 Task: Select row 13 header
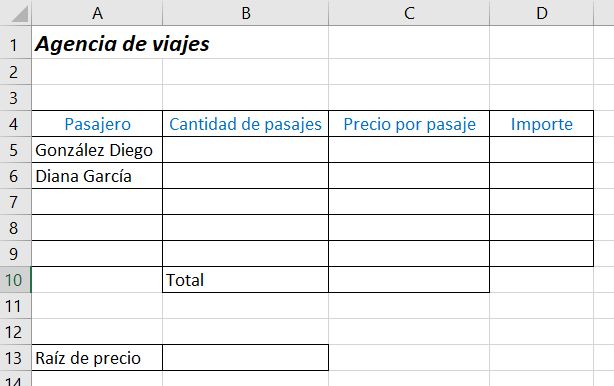(x=15, y=358)
